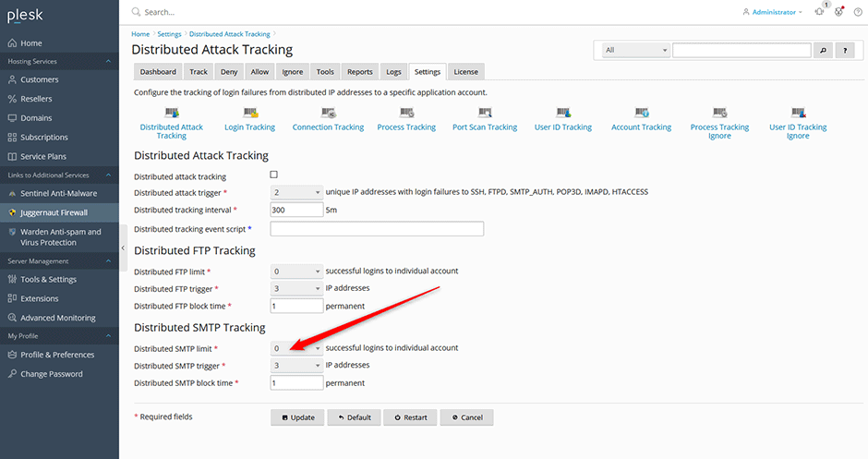Image resolution: width=868 pixels, height=459 pixels.
Task: Click the Update button
Action: pos(297,417)
